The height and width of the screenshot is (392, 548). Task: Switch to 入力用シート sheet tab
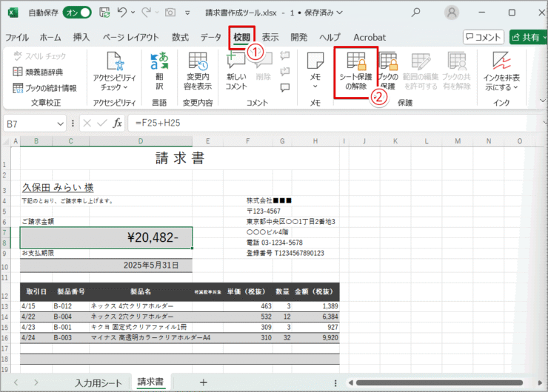pos(98,383)
